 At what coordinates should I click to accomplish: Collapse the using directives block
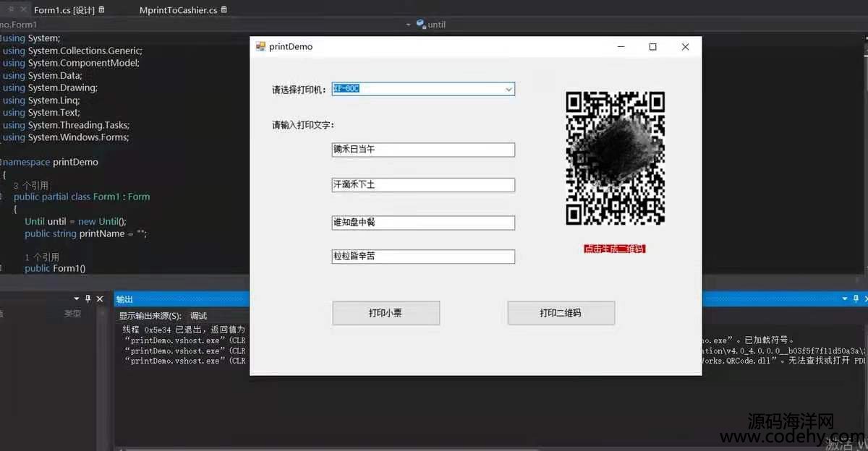coord(2,38)
